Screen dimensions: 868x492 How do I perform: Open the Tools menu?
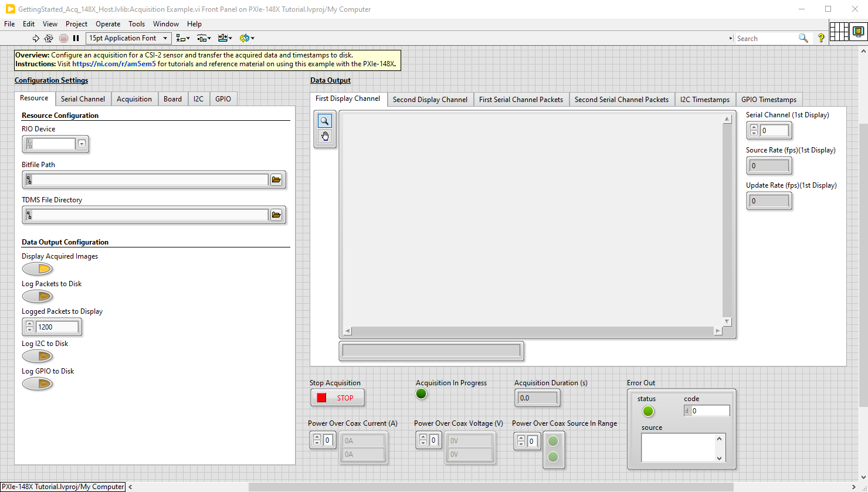[x=137, y=24]
